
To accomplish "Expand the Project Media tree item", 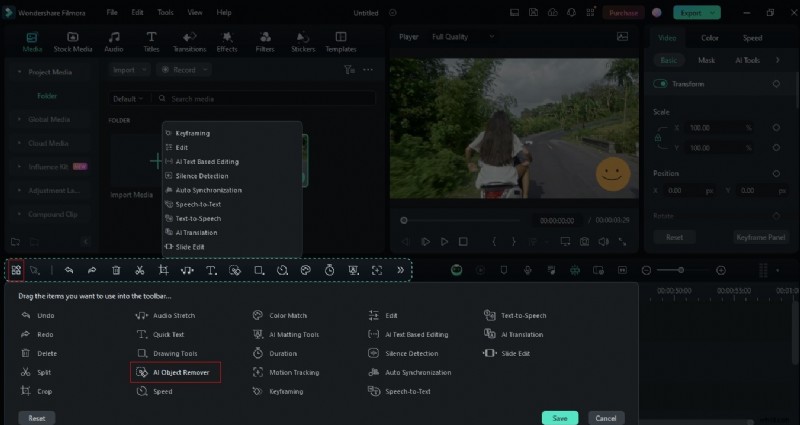I will pyautogui.click(x=18, y=72).
